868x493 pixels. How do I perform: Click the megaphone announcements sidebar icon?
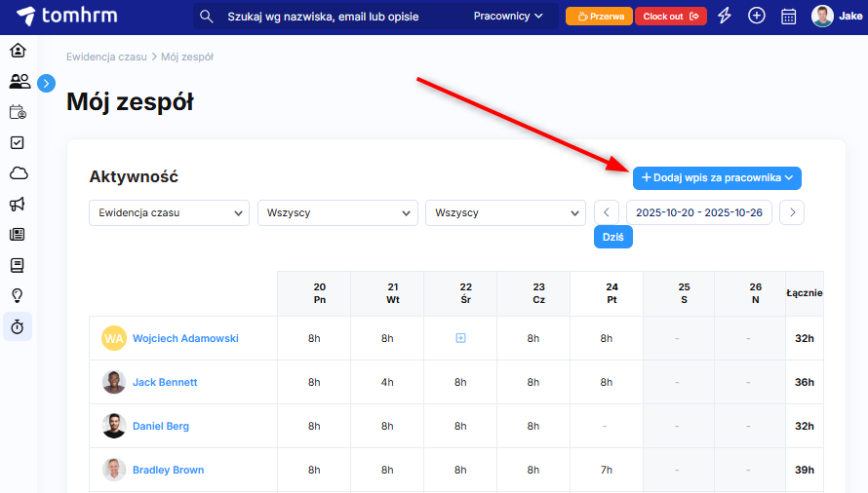point(18,204)
